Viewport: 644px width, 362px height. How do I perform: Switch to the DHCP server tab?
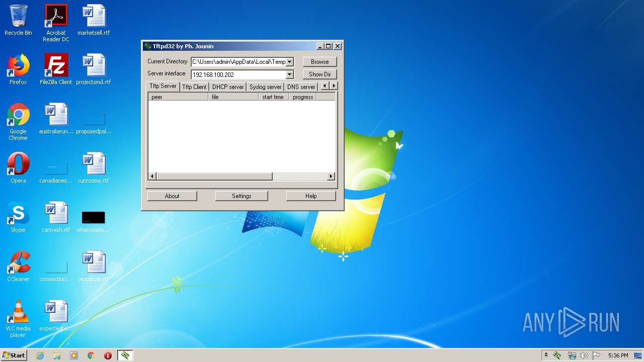point(228,87)
